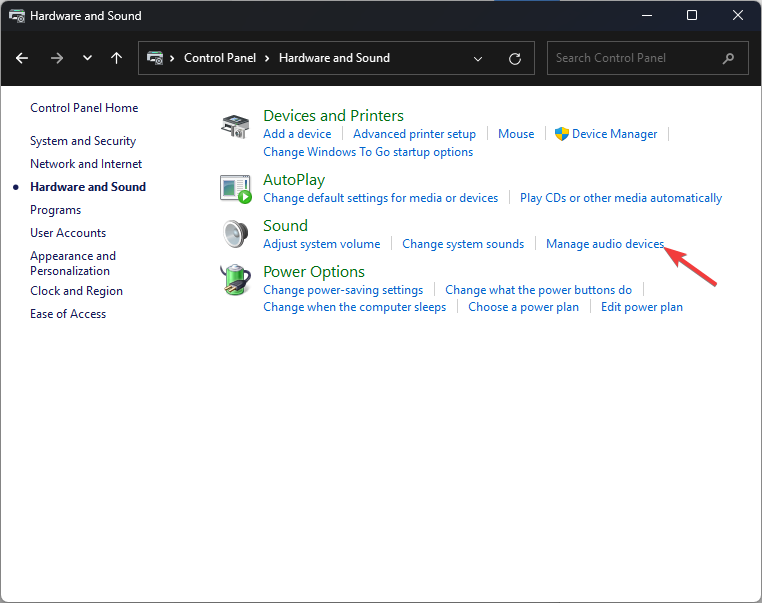Open Device Manager link
Image resolution: width=762 pixels, height=603 pixels.
coord(614,134)
